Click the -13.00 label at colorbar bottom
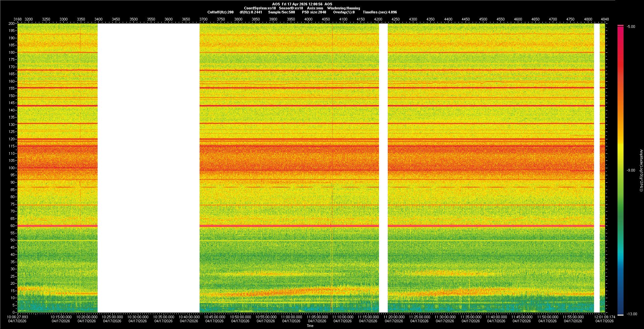 [x=632, y=314]
